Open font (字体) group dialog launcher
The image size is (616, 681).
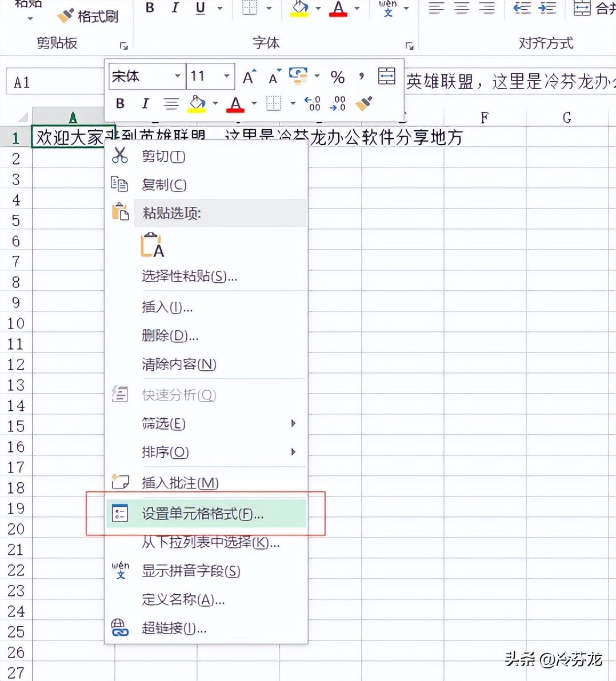point(409,46)
